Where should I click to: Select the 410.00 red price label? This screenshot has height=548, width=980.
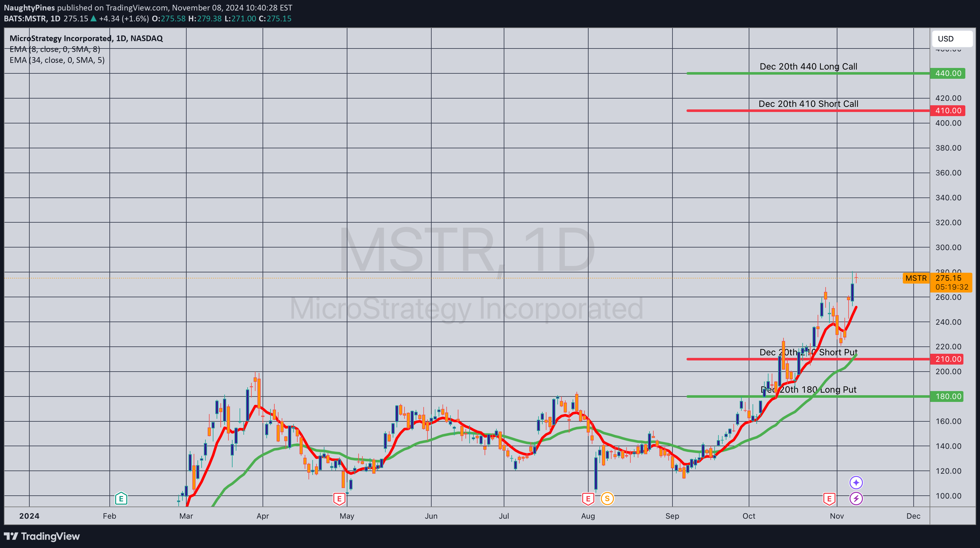point(947,111)
